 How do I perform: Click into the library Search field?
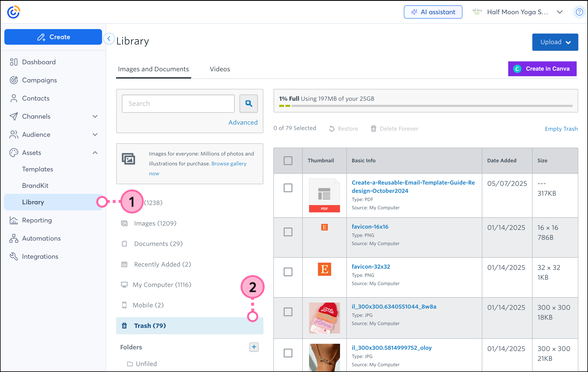(x=178, y=103)
